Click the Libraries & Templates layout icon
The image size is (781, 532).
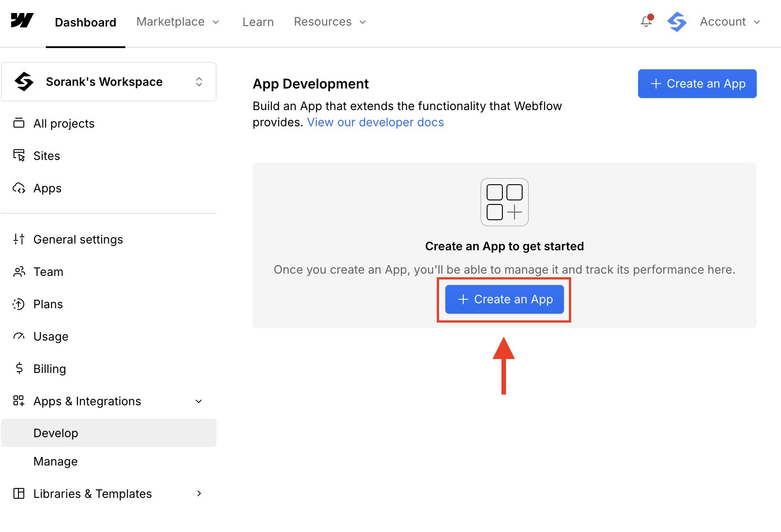19,493
